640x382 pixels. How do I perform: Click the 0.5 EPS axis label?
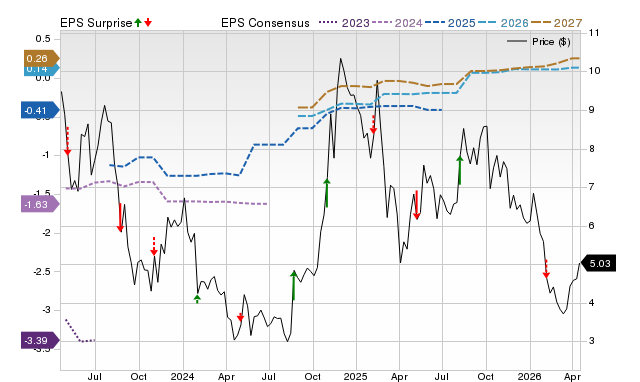[43, 39]
